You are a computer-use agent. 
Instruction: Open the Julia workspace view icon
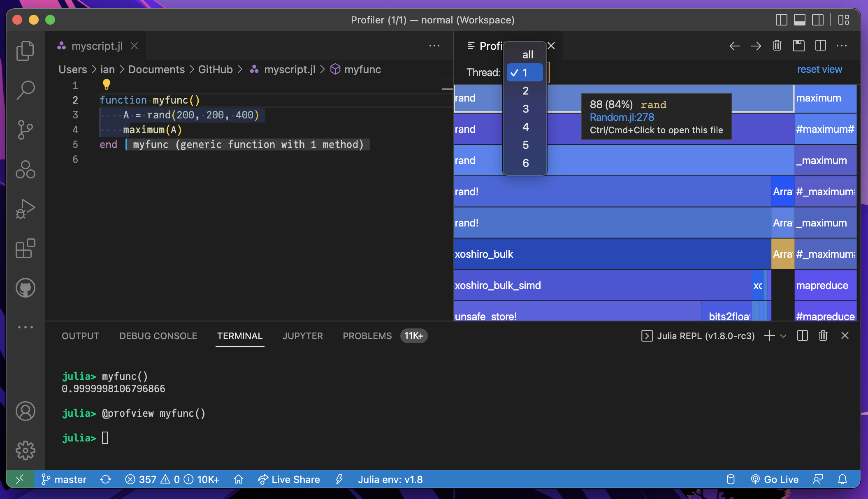(25, 169)
